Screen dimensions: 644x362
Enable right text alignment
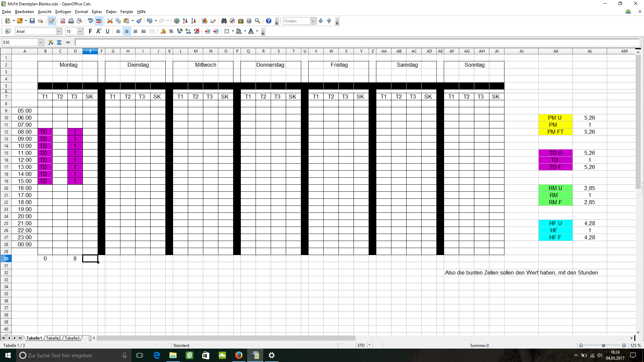135,31
